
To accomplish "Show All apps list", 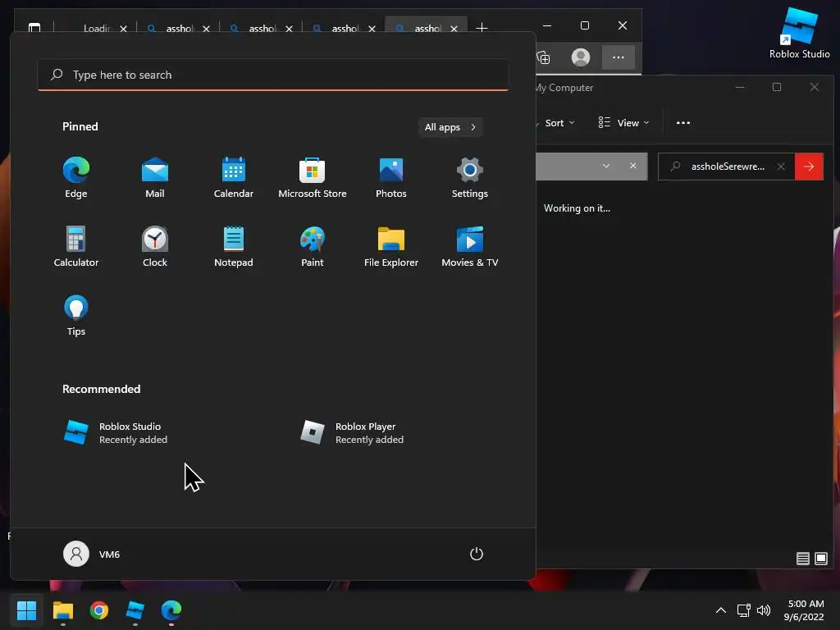I will [450, 127].
